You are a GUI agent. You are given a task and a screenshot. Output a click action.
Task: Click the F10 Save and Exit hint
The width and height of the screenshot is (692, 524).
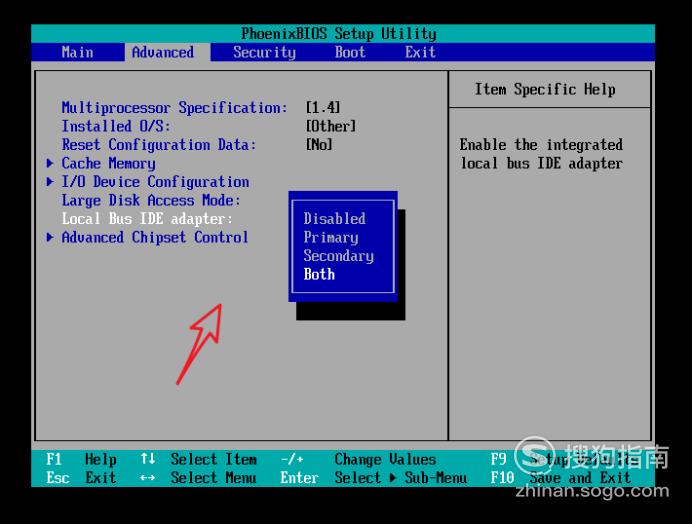click(560, 478)
